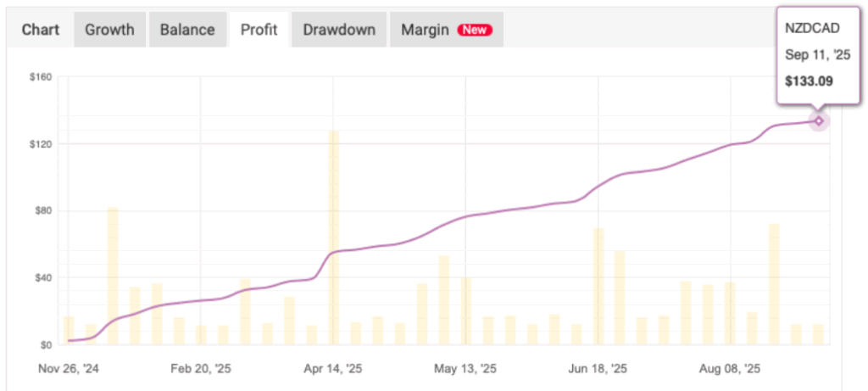This screenshot has height=391, width=868.
Task: Open the Margin tab
Action: 426,30
